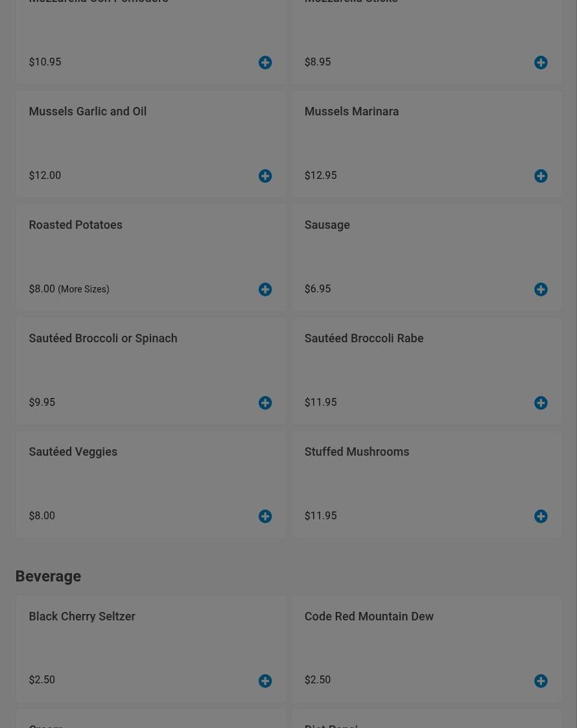Add Stuffed Mushrooms with plus icon
The width and height of the screenshot is (577, 728).
(x=541, y=516)
